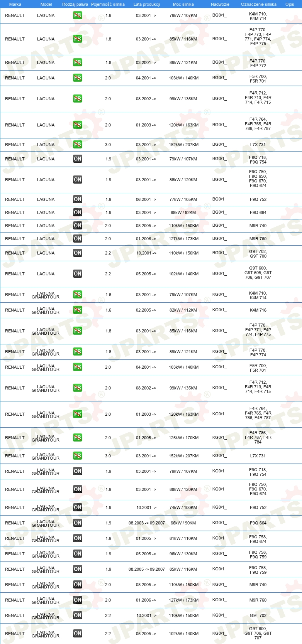Select the engine codes cell F9Q 758, F9Q 674
Viewport: 302px width, 644px height.
coord(258,539)
